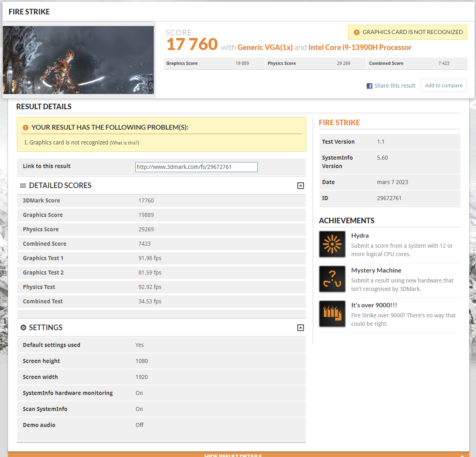Click Graphics Score value 19889 in table
476x457 pixels.
[146, 215]
